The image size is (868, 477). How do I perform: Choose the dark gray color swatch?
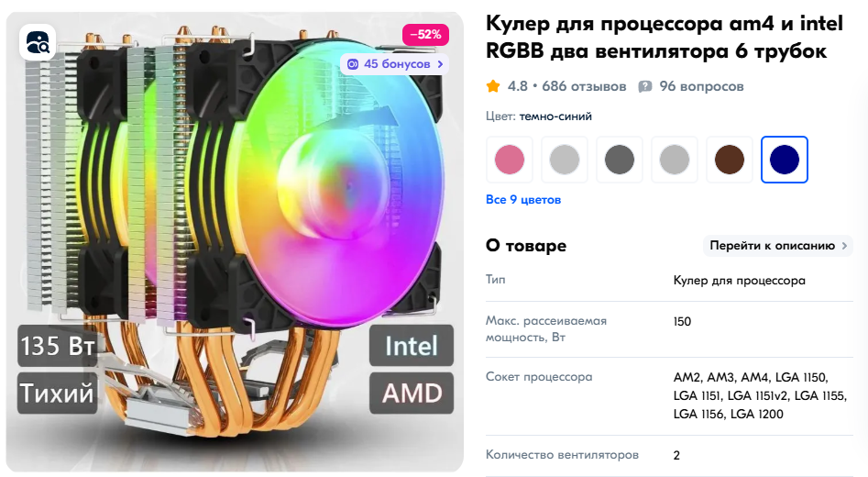(x=620, y=160)
